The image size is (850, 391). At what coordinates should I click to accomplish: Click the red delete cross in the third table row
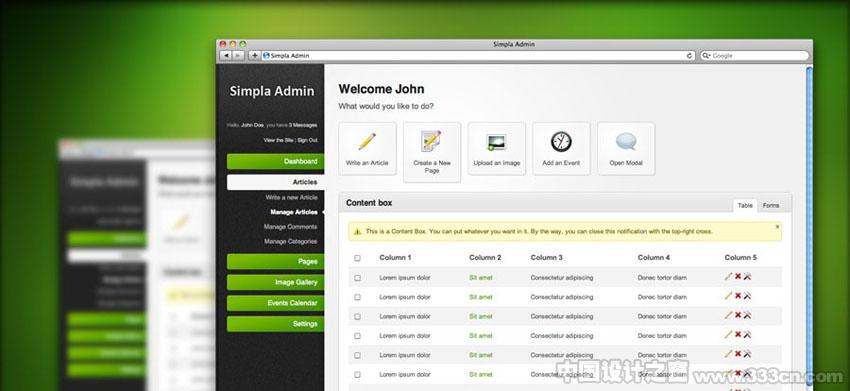(738, 316)
